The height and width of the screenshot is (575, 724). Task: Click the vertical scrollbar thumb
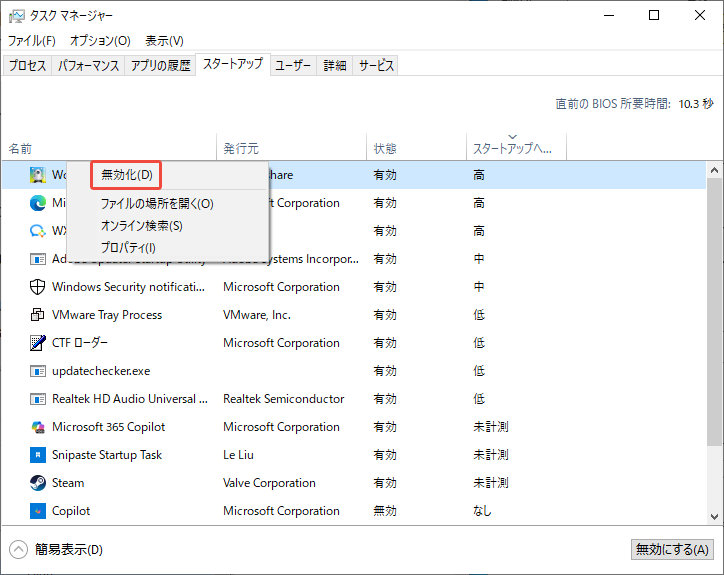tap(714, 312)
